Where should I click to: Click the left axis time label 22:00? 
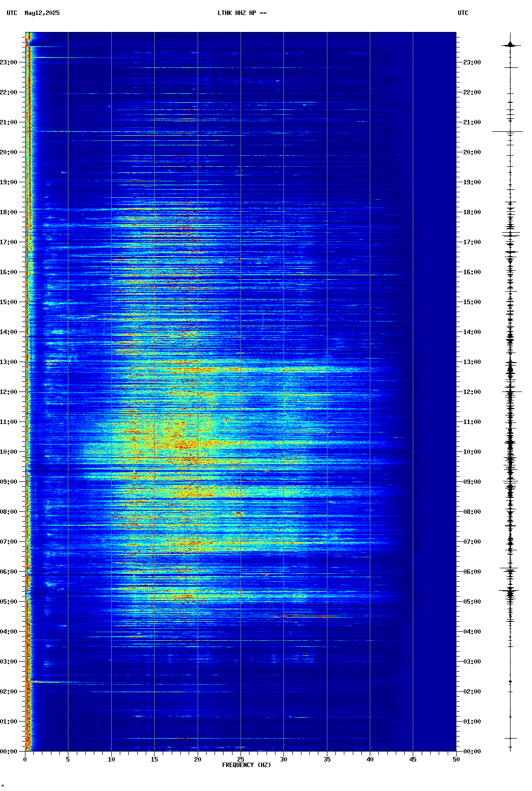[x=8, y=92]
